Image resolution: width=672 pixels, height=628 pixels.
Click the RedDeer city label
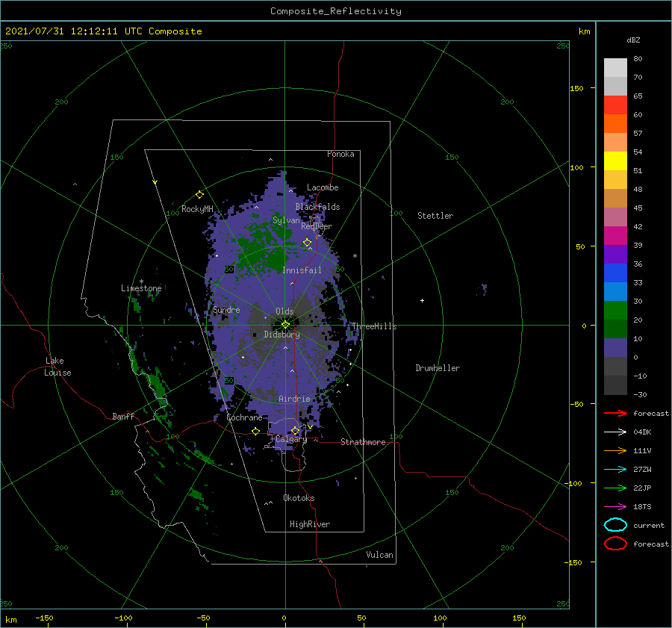[x=317, y=226]
